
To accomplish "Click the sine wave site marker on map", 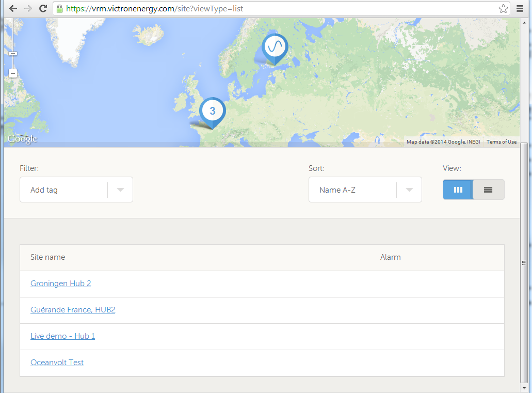I will [x=275, y=48].
